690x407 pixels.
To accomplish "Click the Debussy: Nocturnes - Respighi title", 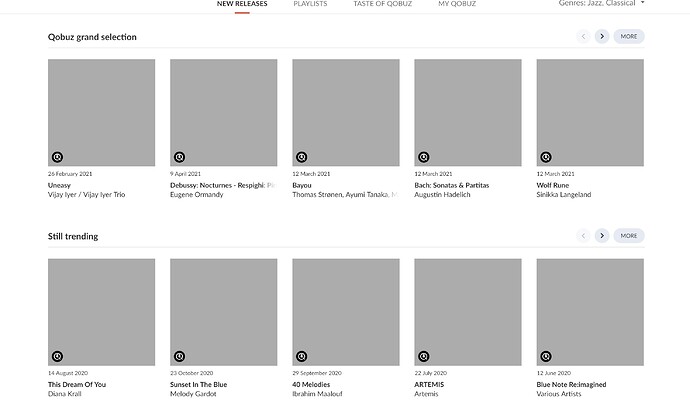I will (x=223, y=185).
